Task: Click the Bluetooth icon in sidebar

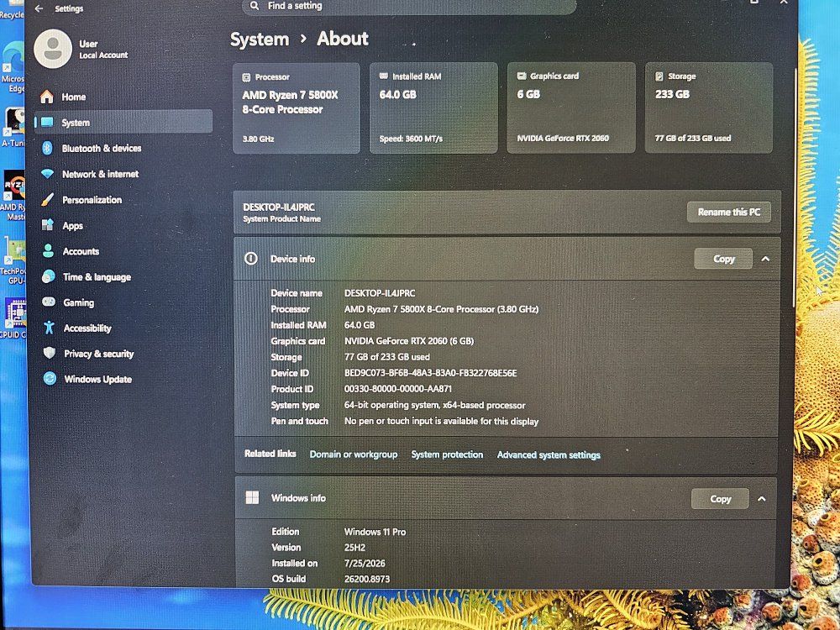Action: (47, 148)
